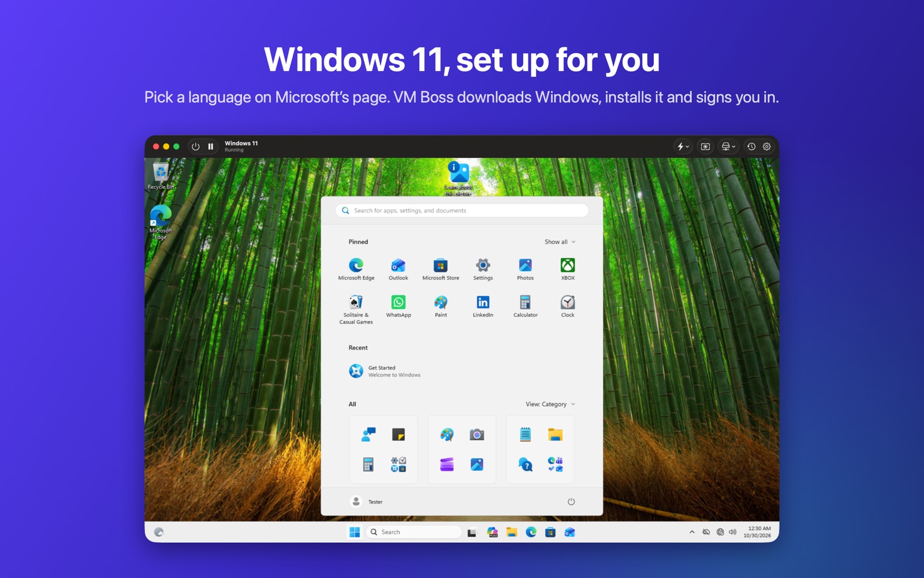Click the VM power button in the title bar
924x578 pixels.
click(x=196, y=147)
